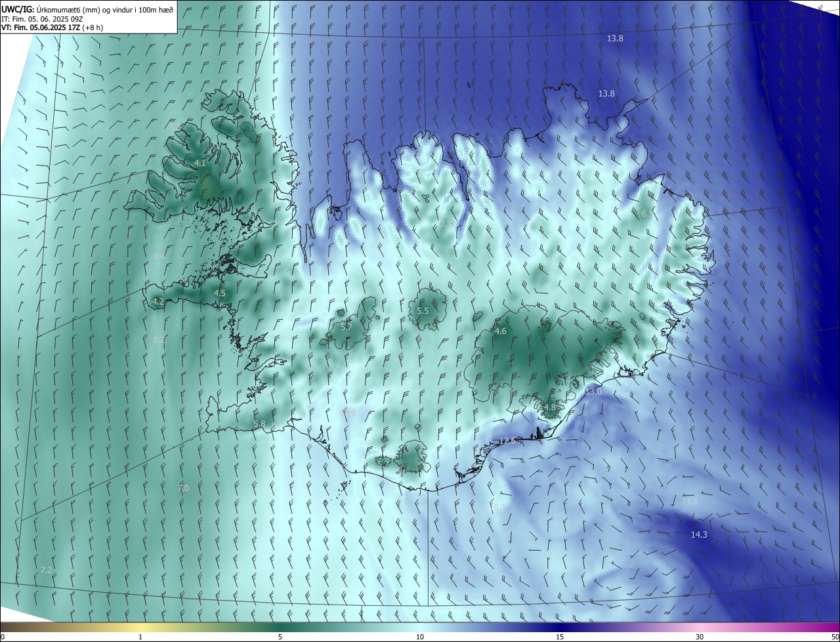Click the 12.6 value label

tap(507, 440)
